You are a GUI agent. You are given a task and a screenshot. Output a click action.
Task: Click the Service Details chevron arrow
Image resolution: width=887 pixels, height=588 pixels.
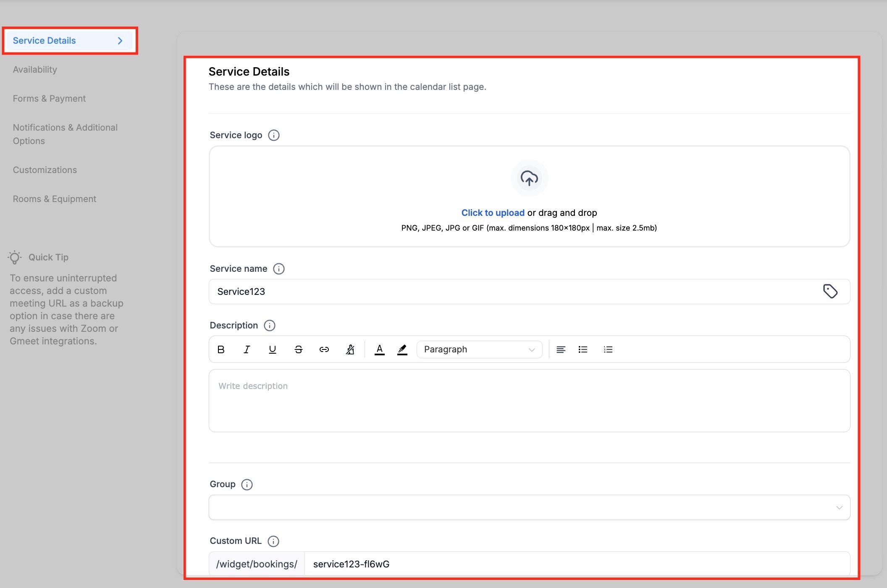120,41
